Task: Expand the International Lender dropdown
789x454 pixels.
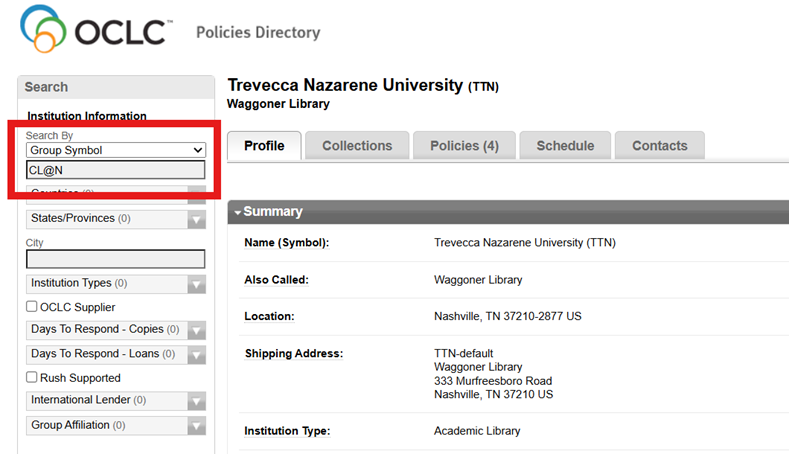Action: (x=197, y=401)
